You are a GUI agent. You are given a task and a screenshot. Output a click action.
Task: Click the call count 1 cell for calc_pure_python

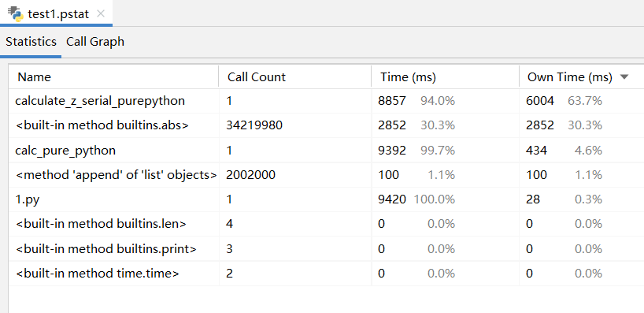pyautogui.click(x=295, y=150)
